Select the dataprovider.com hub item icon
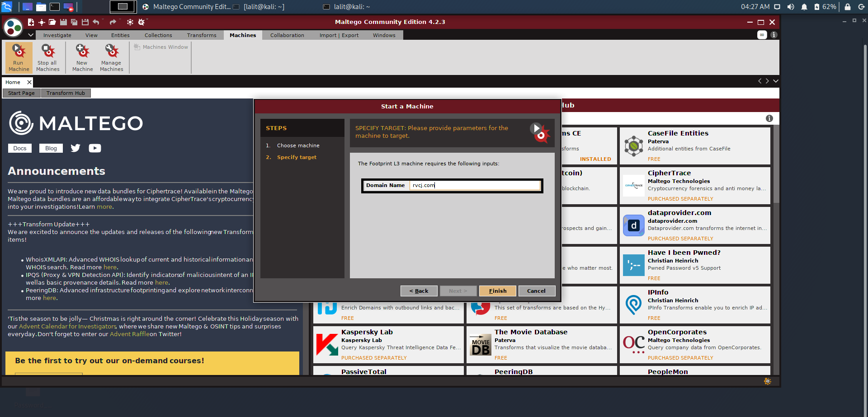The height and width of the screenshot is (417, 868). 634,225
